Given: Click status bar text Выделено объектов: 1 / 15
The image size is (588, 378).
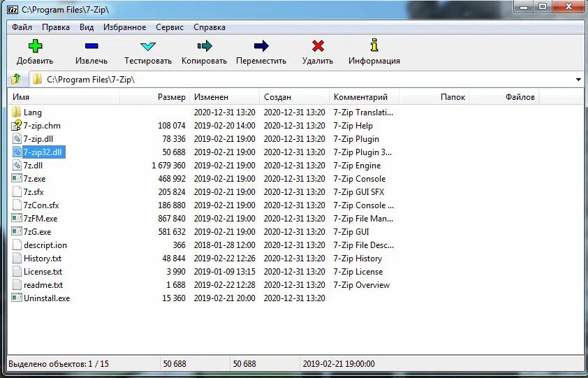Looking at the screenshot, I should coord(59,364).
